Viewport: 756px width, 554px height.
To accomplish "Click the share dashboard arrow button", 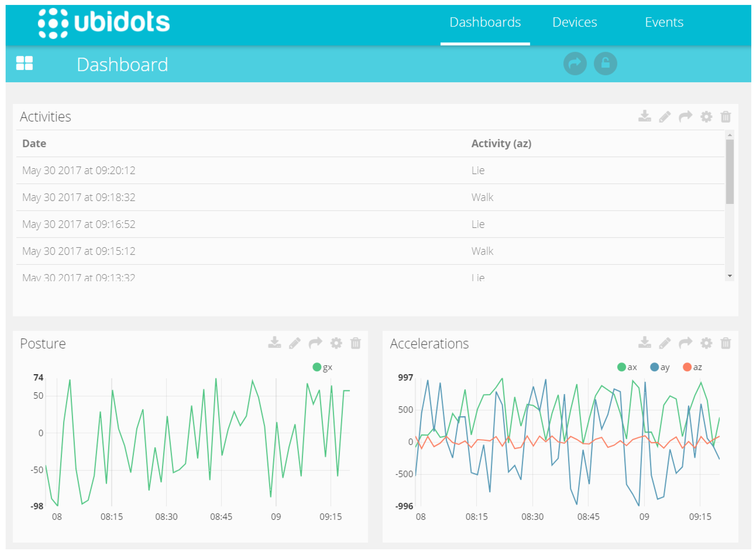I will point(575,63).
